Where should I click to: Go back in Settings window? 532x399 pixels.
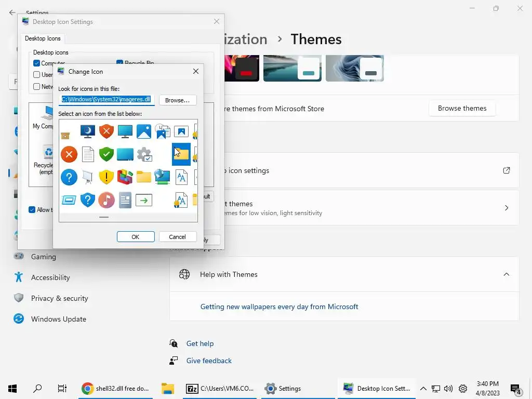[x=12, y=12]
